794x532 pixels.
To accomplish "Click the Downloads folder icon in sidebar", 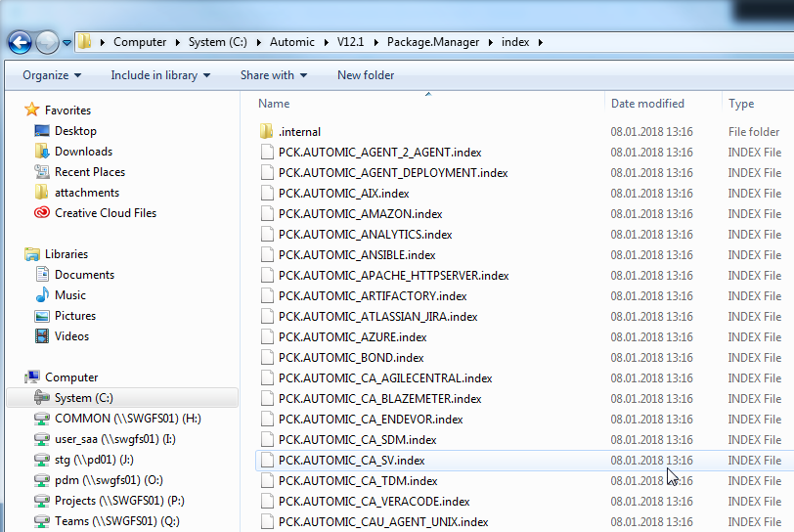I will (41, 151).
